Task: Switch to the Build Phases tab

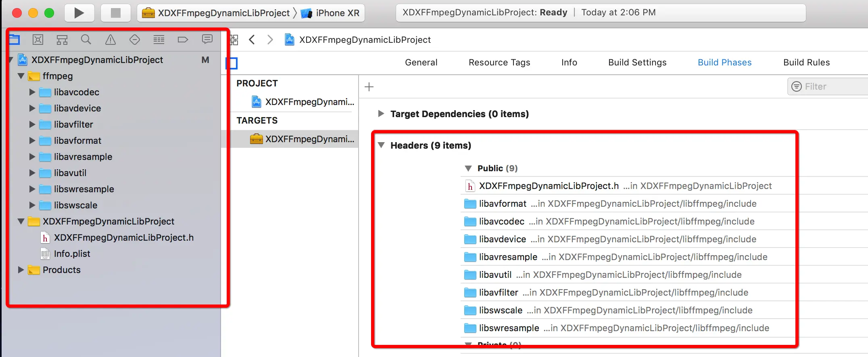Action: coord(724,63)
